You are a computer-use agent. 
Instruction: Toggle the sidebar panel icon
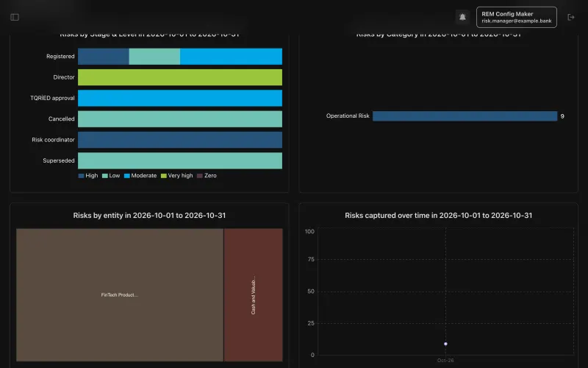click(15, 17)
